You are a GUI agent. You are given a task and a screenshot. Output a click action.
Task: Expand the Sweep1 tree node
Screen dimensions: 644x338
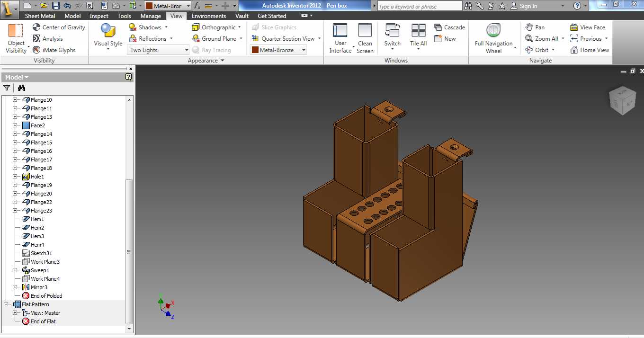tap(15, 270)
